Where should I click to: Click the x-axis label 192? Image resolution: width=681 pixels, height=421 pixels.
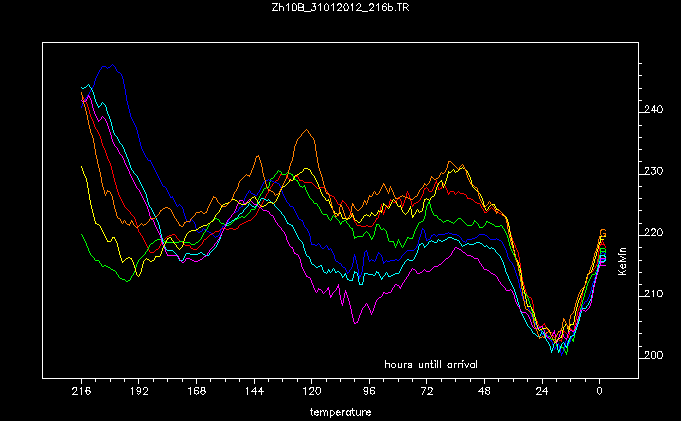tap(139, 391)
